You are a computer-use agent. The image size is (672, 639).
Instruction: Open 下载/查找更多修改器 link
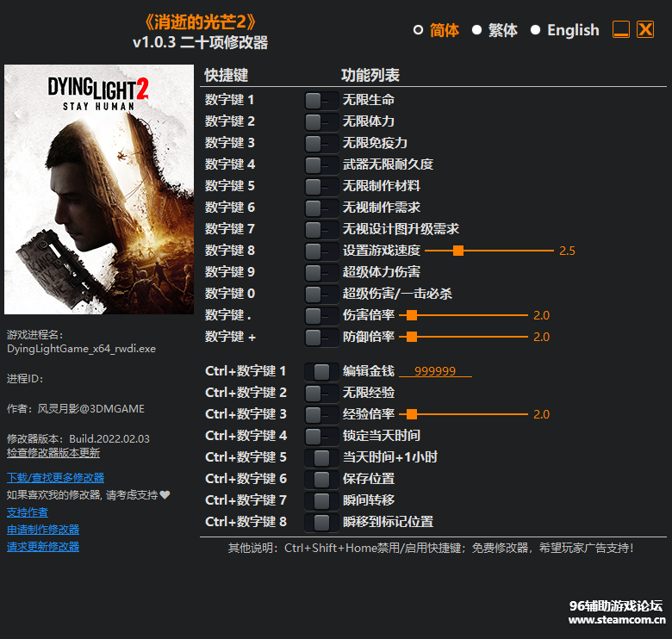(x=55, y=477)
